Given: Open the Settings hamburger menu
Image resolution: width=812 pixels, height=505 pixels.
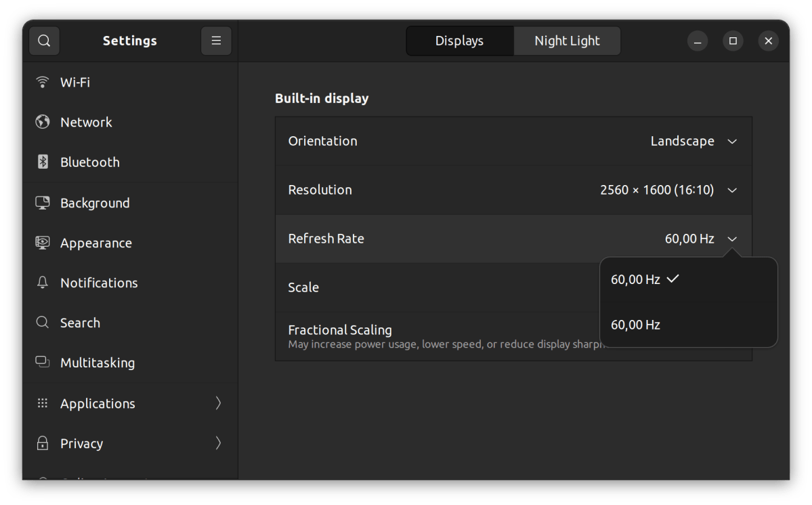Looking at the screenshot, I should point(216,41).
